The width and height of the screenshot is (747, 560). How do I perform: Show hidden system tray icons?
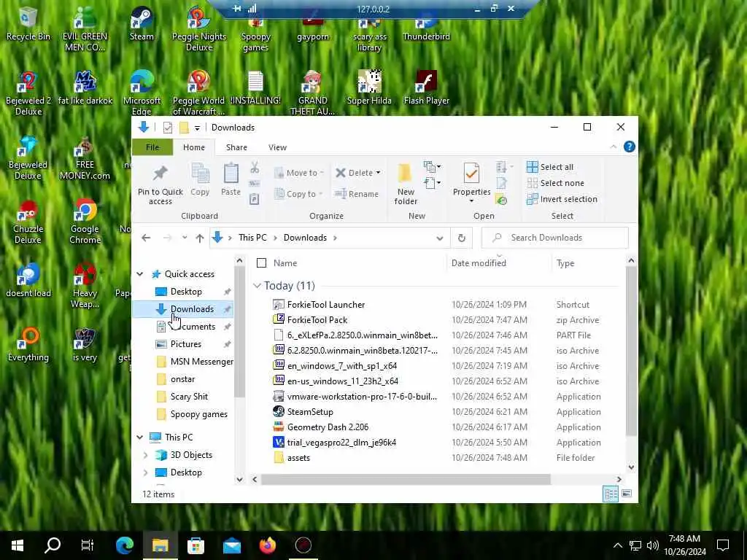click(617, 545)
